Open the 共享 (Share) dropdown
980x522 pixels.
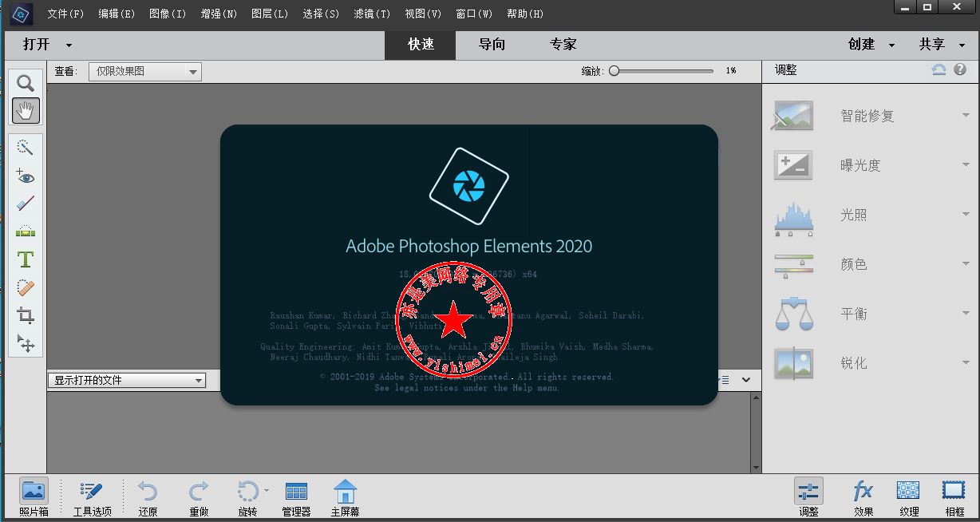pyautogui.click(x=941, y=45)
